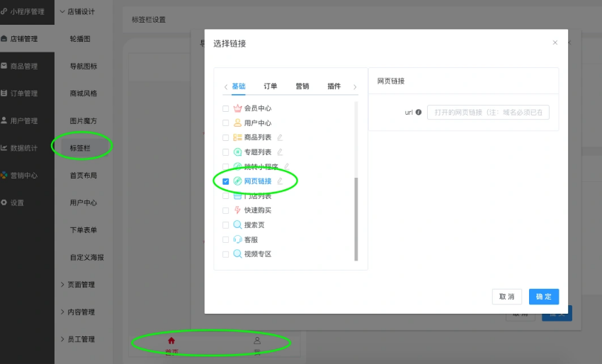Open 轮播图 in the submenu

80,39
